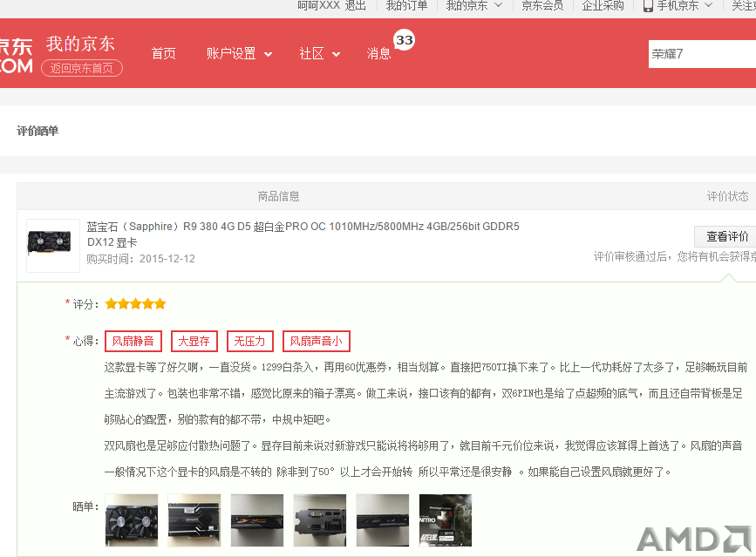
Task: Click the third rating star
Action: (135, 304)
